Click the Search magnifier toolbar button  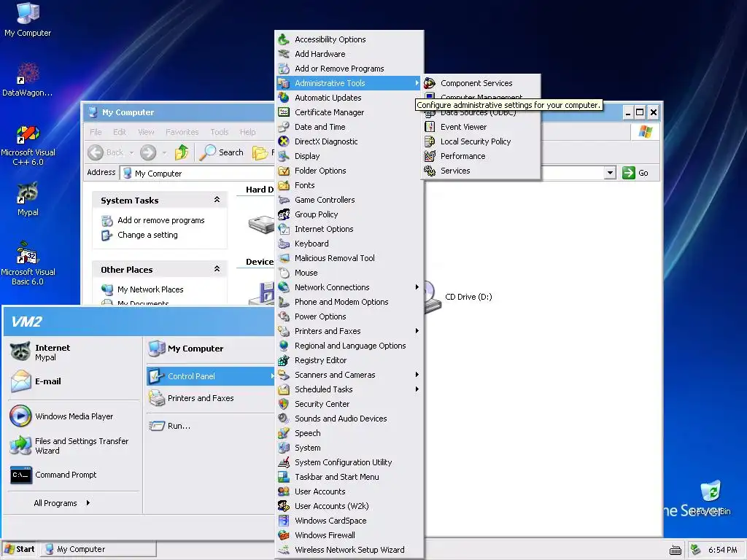pos(222,152)
